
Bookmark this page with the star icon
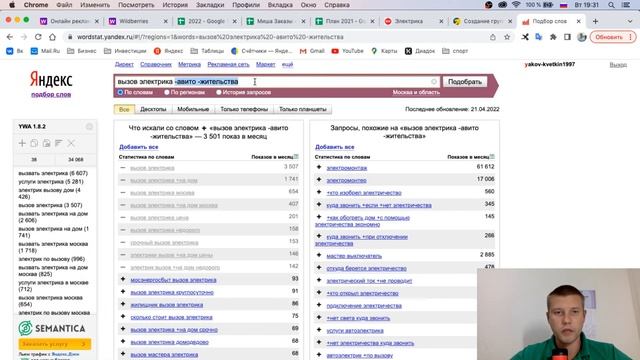click(x=507, y=37)
